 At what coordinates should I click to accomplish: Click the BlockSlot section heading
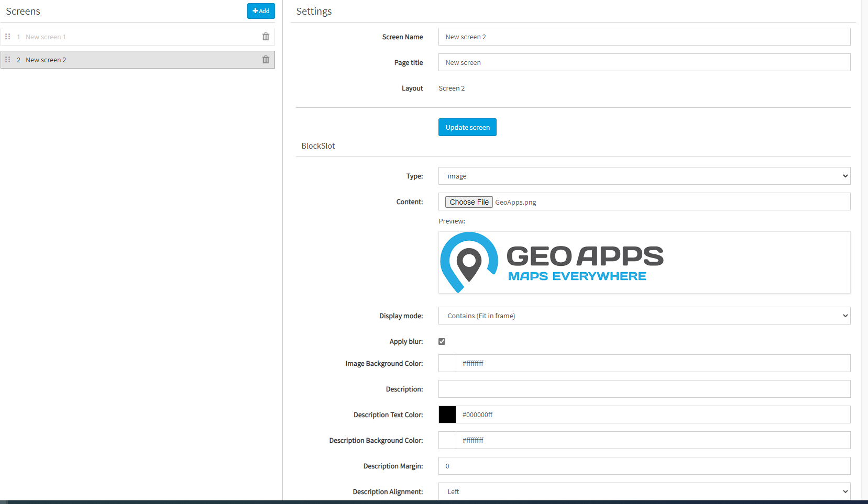click(x=318, y=146)
